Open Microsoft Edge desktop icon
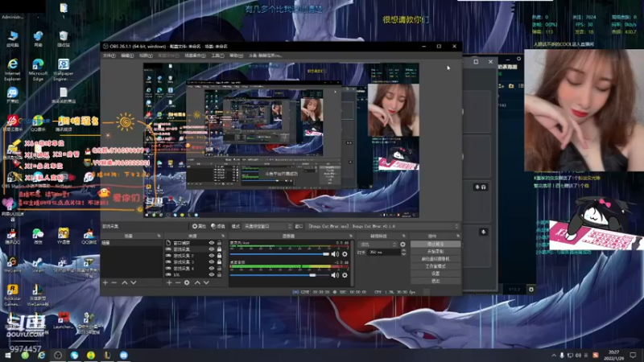The image size is (644, 362). click(x=38, y=69)
